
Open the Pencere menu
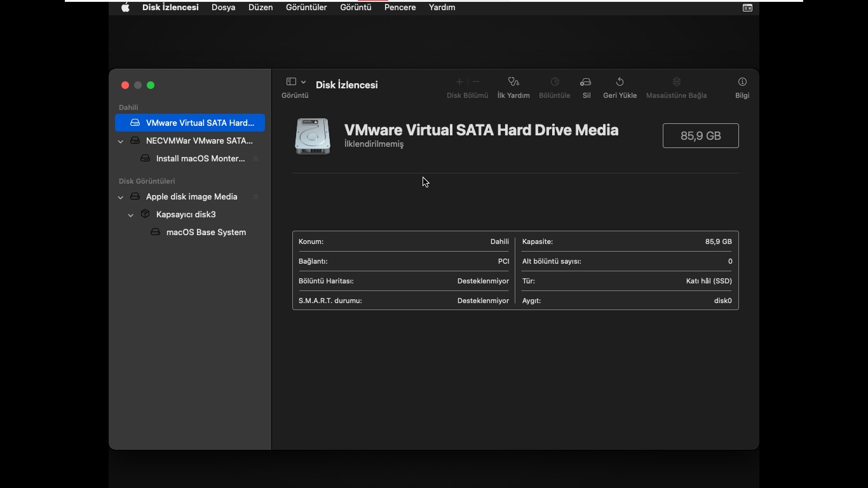400,8
